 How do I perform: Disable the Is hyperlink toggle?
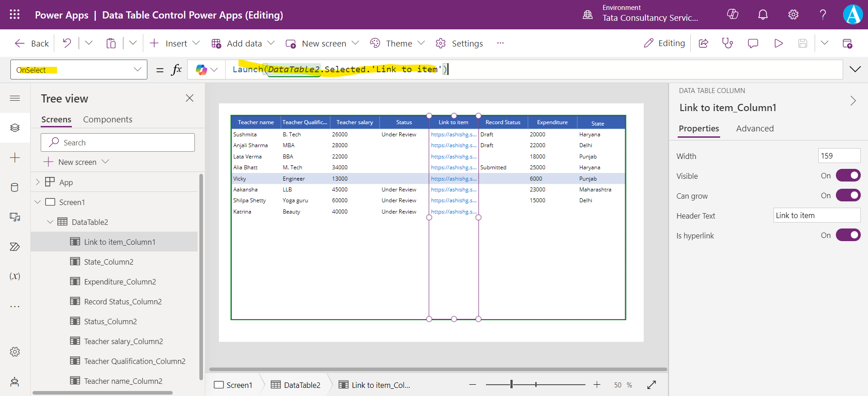tap(848, 235)
